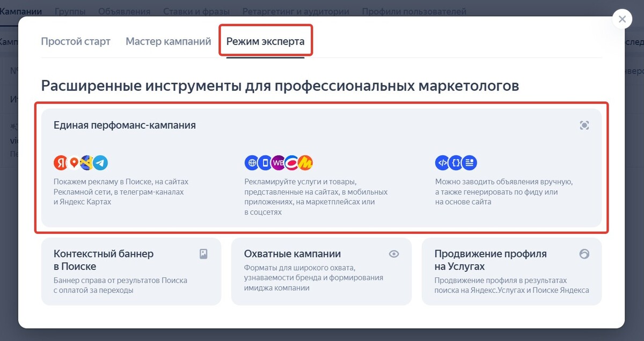Choose the Единая перфоманс-кампания title
This screenshot has height=341, width=644.
[x=125, y=125]
